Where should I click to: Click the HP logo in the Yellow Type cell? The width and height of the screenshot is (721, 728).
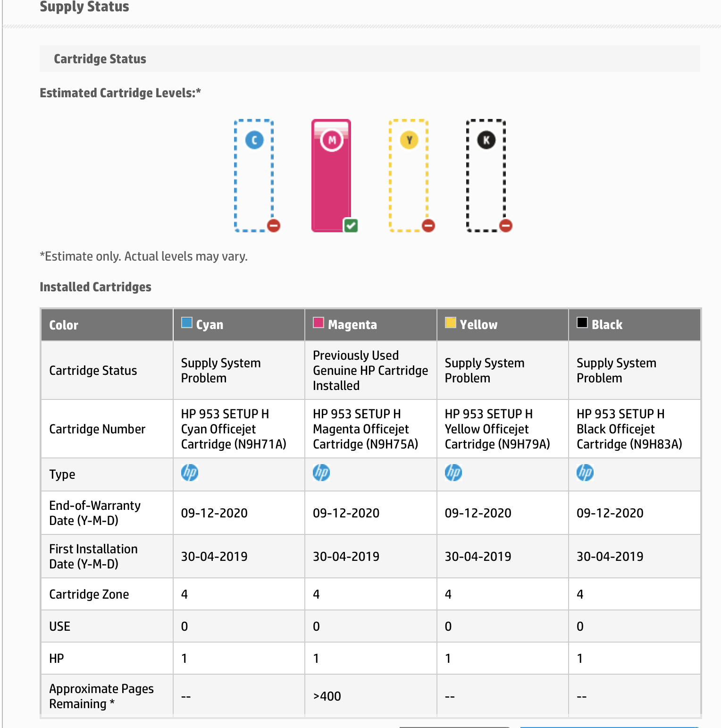(453, 472)
